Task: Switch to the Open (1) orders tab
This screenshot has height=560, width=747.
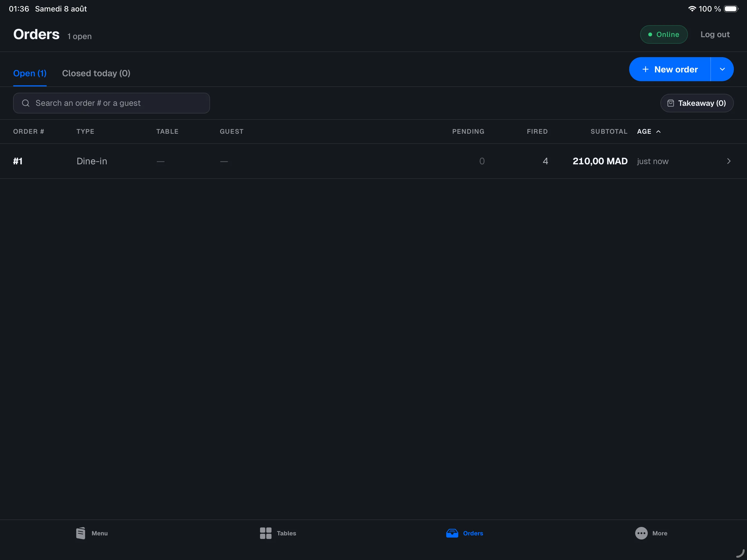Action: tap(30, 73)
